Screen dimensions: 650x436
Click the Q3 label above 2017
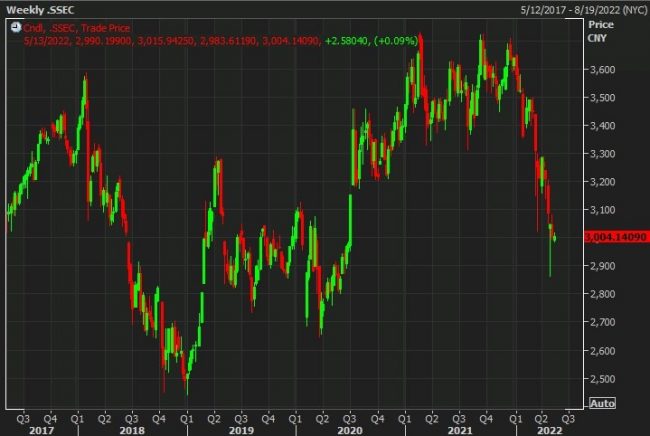point(23,419)
